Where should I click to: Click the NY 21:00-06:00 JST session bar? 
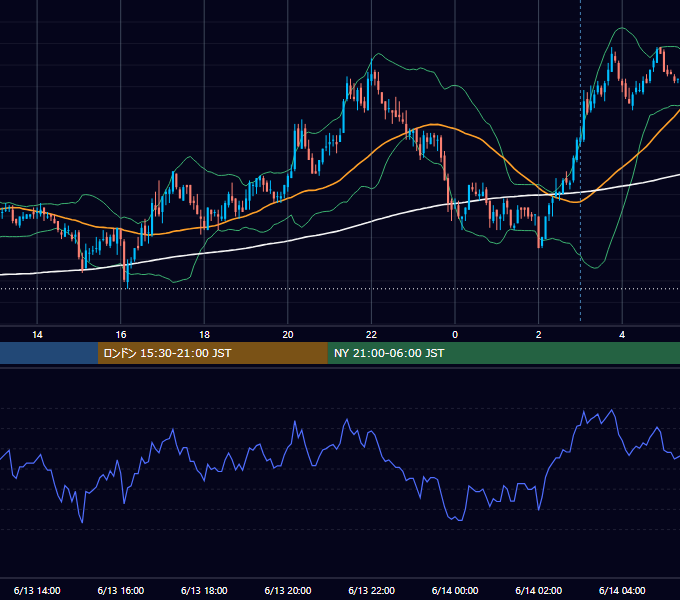[x=503, y=353]
